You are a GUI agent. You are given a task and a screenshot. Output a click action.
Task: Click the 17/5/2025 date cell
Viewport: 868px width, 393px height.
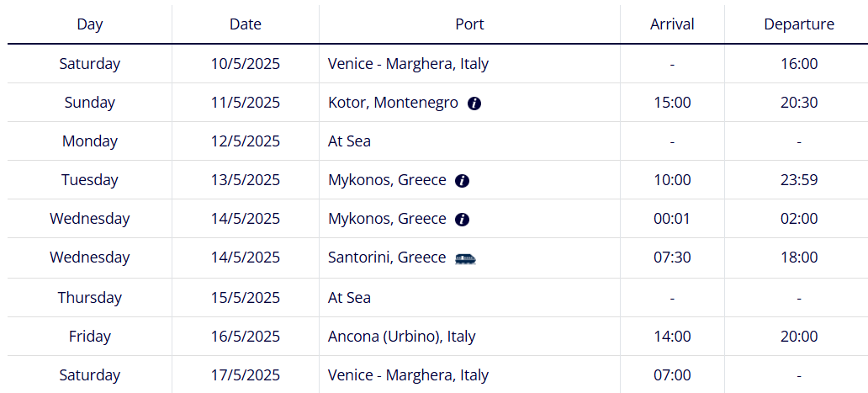(x=246, y=374)
